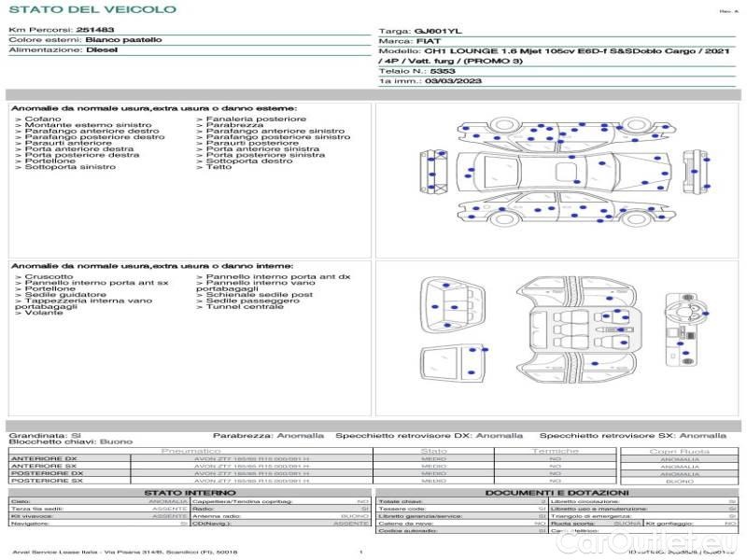
Task: Click the 'POSTERIORE SX' tyre row label
Action: (46, 481)
